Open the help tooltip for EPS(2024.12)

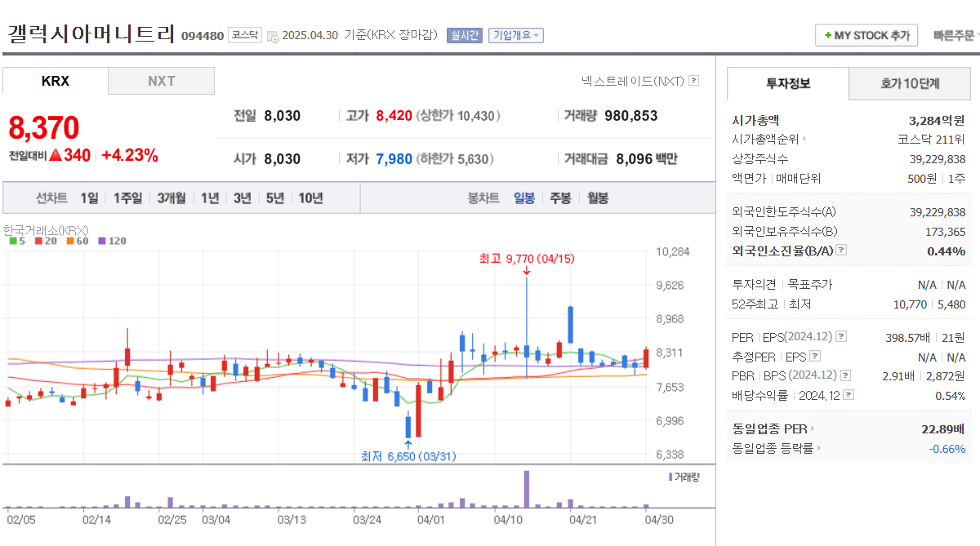point(840,338)
